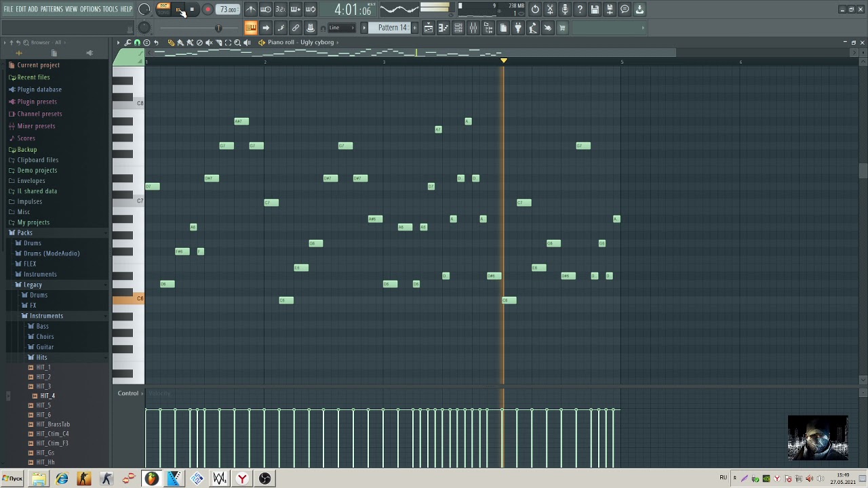868x488 pixels.
Task: Select the Draw pencil tool in piano roll
Action: [x=171, y=43]
